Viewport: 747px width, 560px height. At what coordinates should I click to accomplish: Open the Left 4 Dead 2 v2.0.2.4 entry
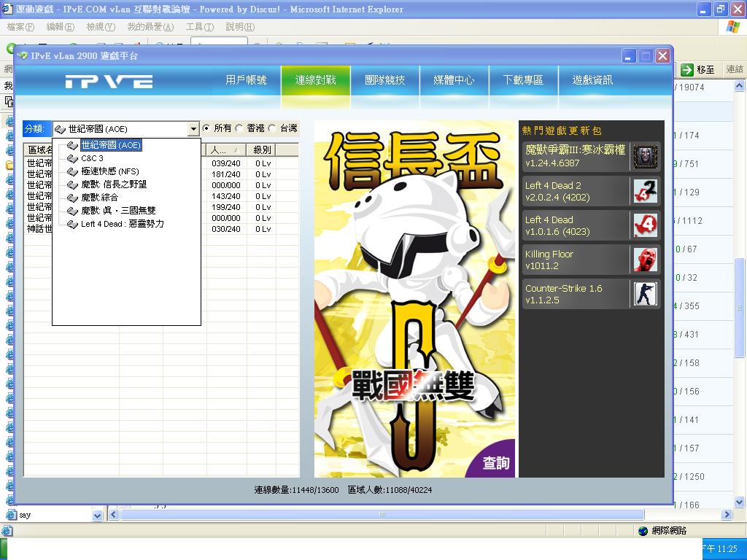[591, 191]
